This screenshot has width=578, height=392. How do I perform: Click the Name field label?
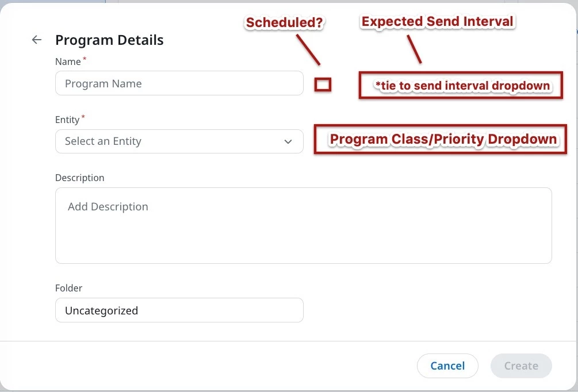[x=68, y=62]
